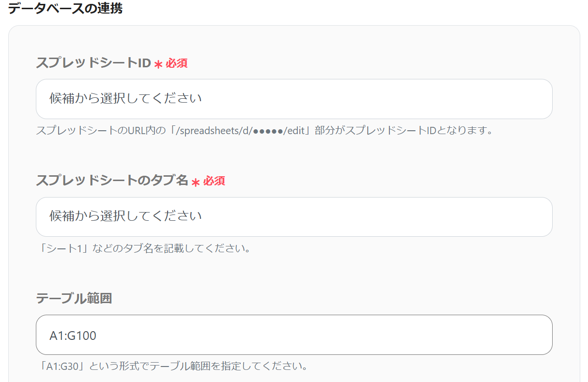The width and height of the screenshot is (588, 382).
Task: Click the 必須 mark beside スプレッドシートID
Action: [170, 63]
